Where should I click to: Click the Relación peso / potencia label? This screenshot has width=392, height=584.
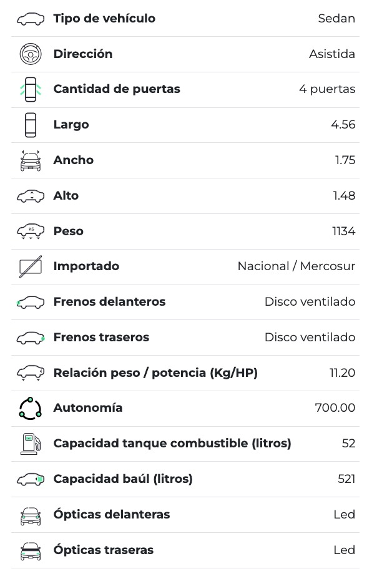(x=155, y=373)
